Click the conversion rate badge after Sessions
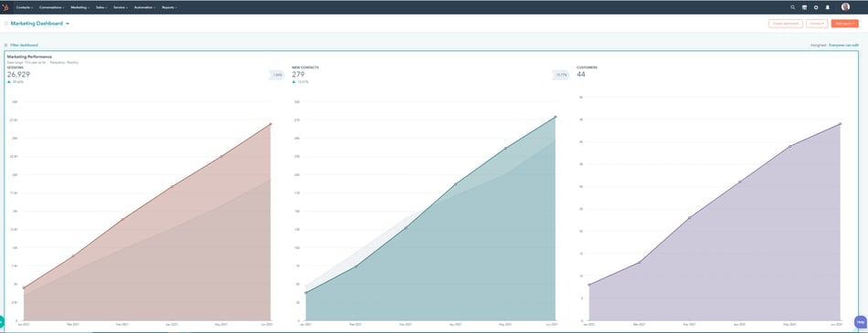 coord(277,75)
